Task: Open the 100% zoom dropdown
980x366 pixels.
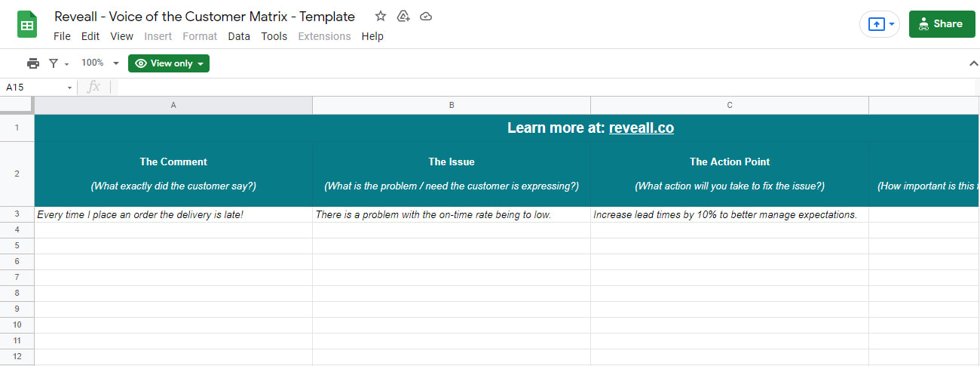Action: click(100, 63)
